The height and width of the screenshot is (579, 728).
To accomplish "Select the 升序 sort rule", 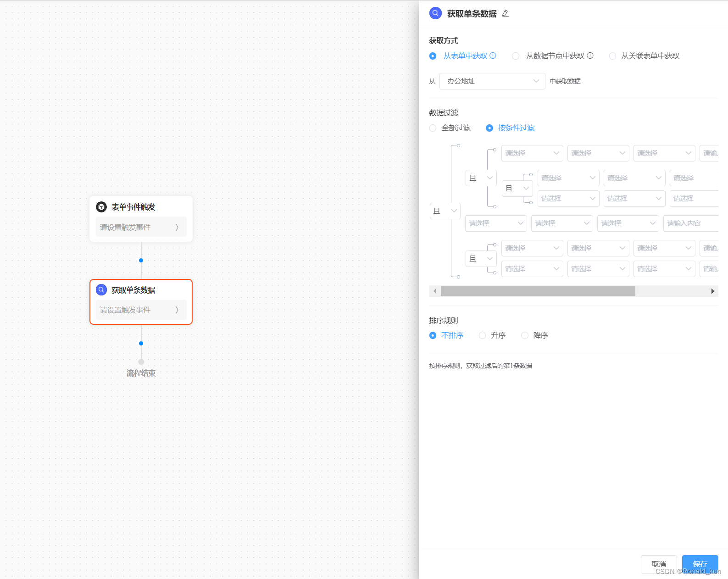I will click(x=482, y=335).
